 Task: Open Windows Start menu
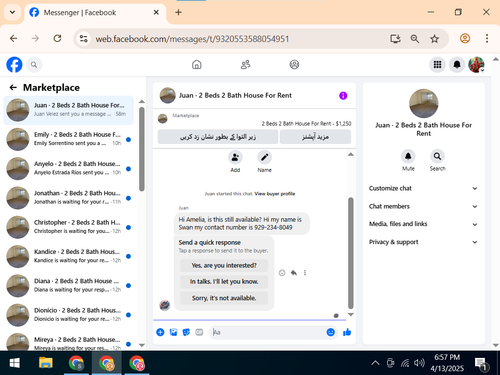[14, 363]
